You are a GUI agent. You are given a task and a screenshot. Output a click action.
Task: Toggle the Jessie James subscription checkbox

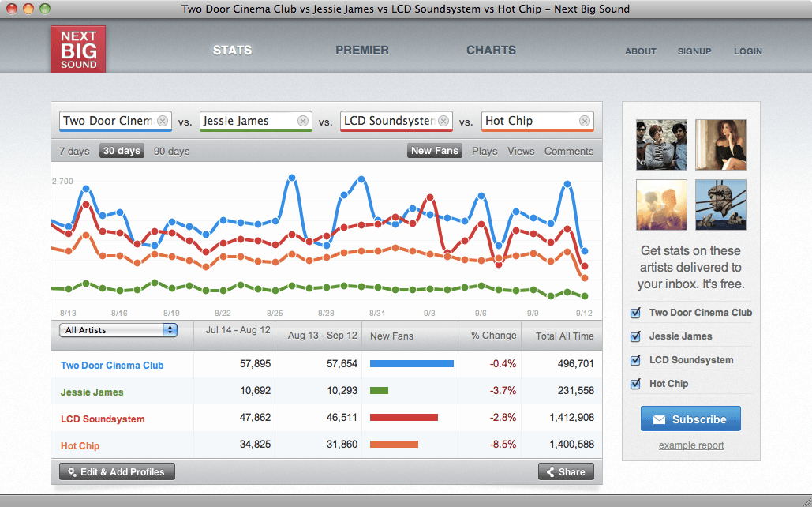tap(635, 336)
